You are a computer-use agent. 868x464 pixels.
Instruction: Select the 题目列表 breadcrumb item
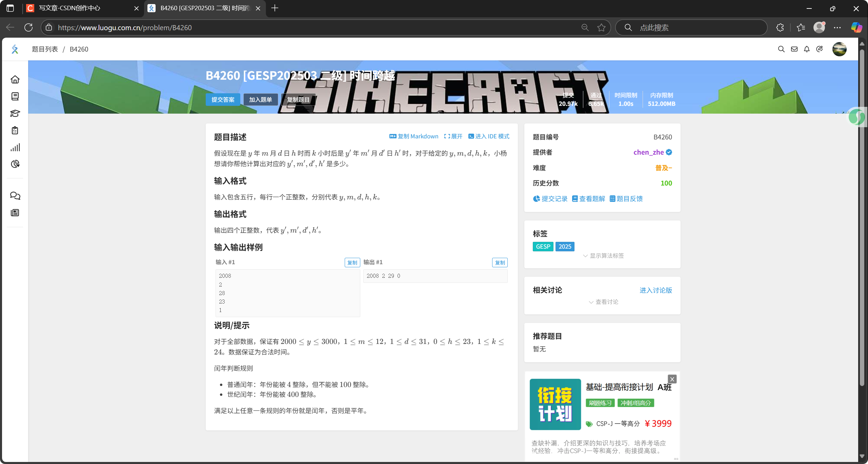tap(45, 49)
